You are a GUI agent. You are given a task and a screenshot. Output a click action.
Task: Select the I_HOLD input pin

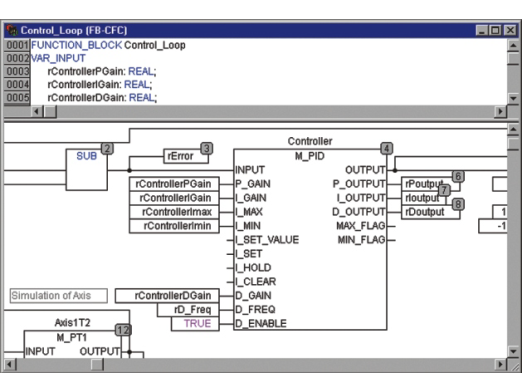[x=254, y=268]
